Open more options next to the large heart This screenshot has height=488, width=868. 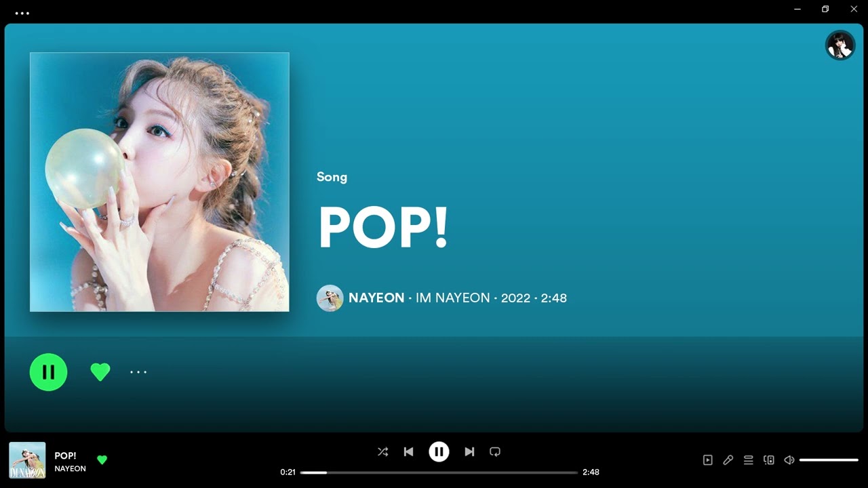pyautogui.click(x=138, y=372)
